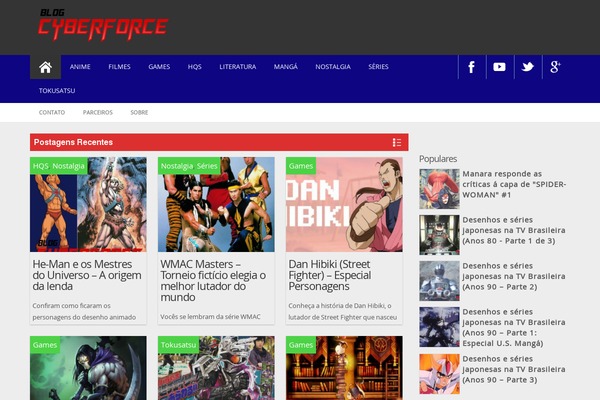Click excerpt 'Conheça a história de Dan Hibiki'
Screen dimensions: 600x400
[x=342, y=312]
